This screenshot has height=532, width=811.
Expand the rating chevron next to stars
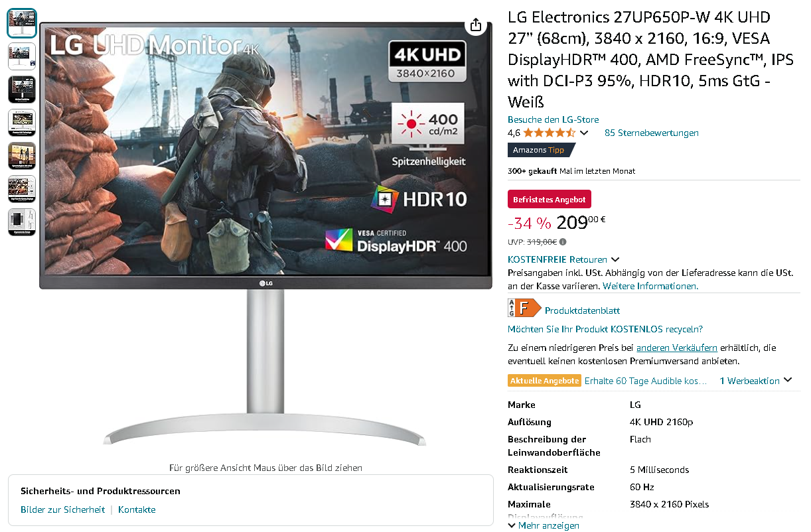(x=584, y=133)
